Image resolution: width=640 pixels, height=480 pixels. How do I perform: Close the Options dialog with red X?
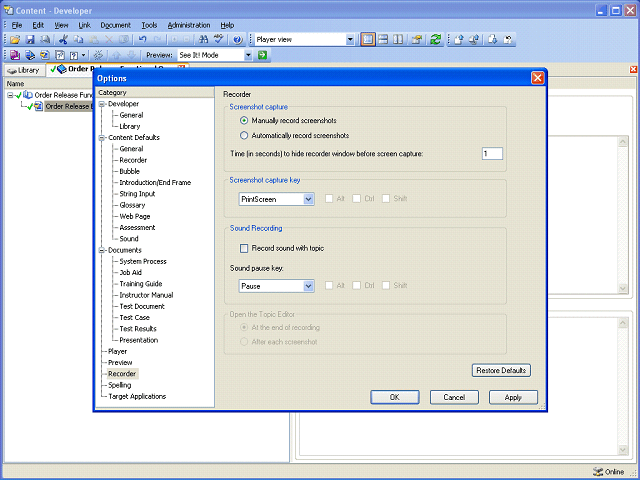(x=538, y=78)
